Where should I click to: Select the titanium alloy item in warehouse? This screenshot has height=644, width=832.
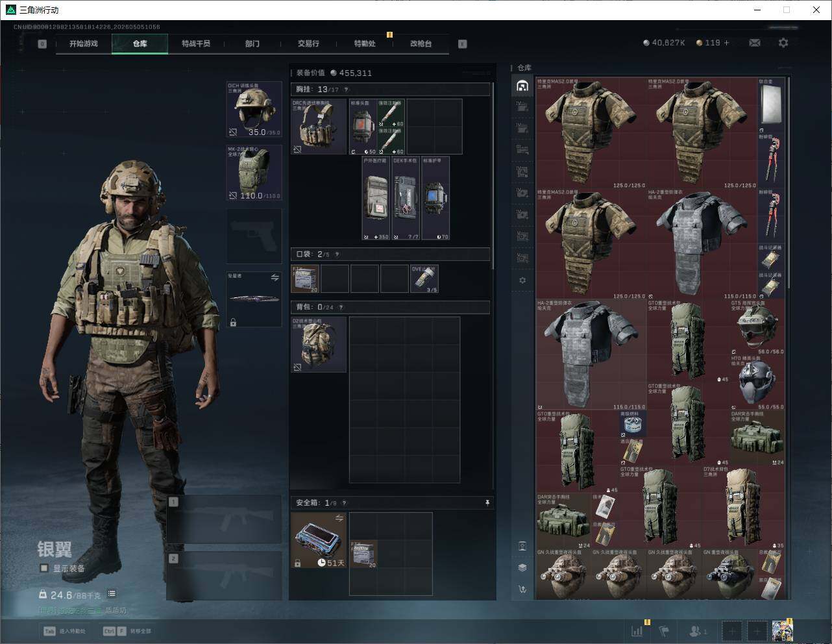771,105
